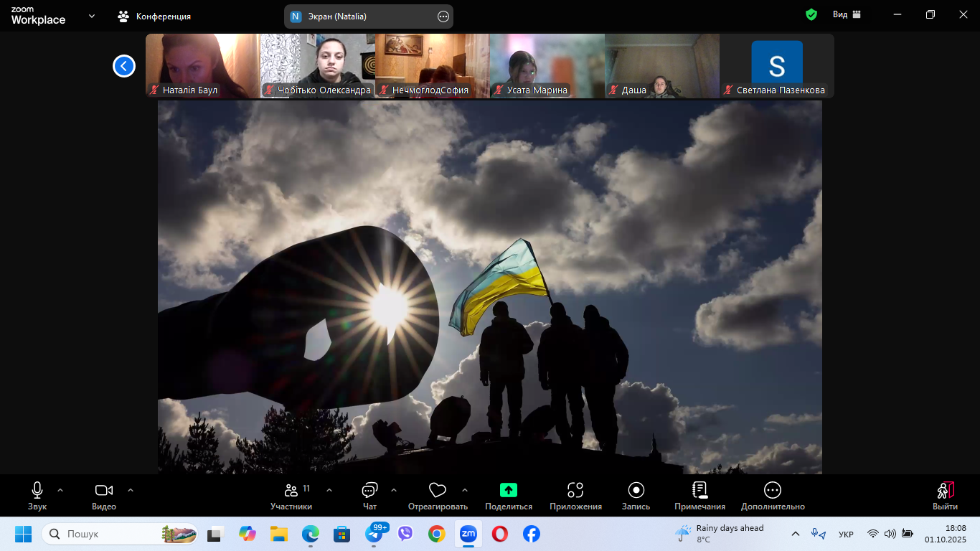980x551 pixels.
Task: Switch to the Conference tab
Action: tap(155, 16)
